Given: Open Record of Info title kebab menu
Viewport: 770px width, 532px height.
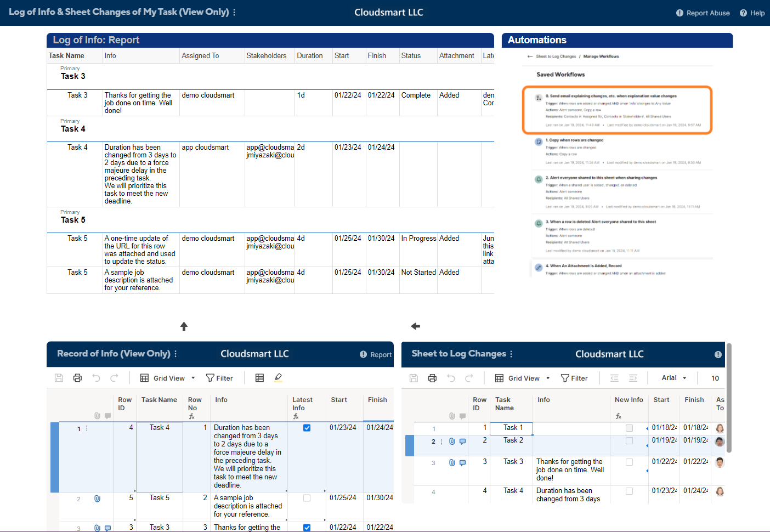Looking at the screenshot, I should pos(175,354).
